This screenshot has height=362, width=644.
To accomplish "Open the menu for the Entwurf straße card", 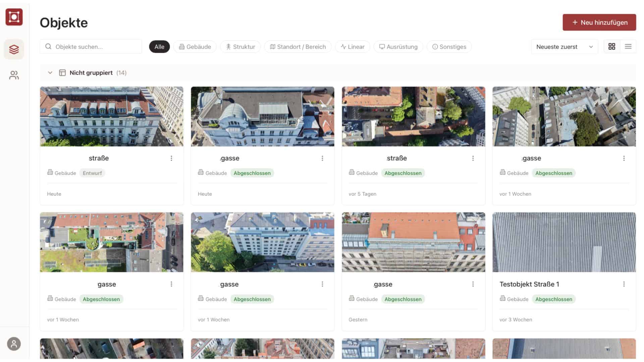I will (x=171, y=158).
